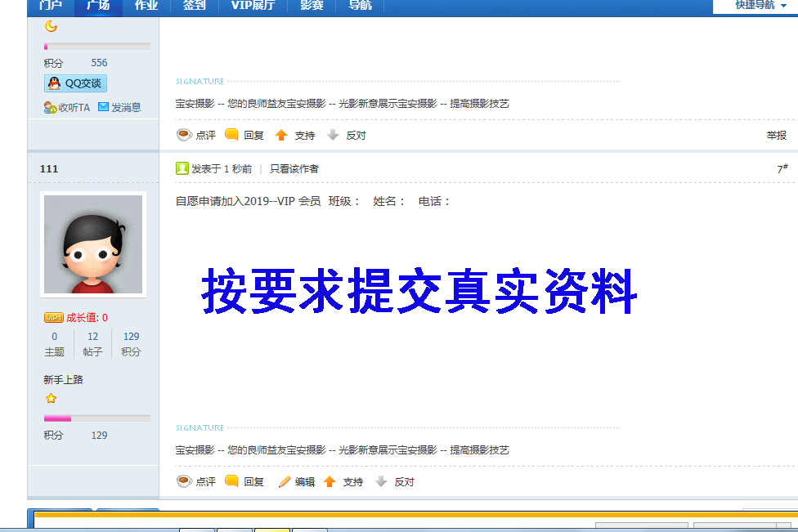Image resolution: width=798 pixels, height=532 pixels.
Task: Click 只看该作者 filter link
Action: click(294, 169)
